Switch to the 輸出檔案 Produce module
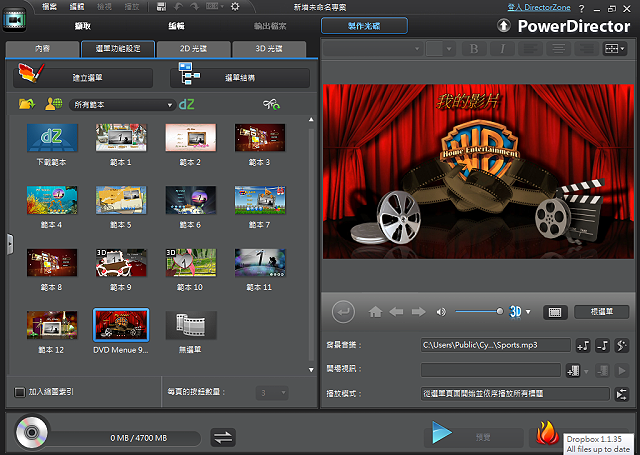640x455 pixels. point(270,26)
